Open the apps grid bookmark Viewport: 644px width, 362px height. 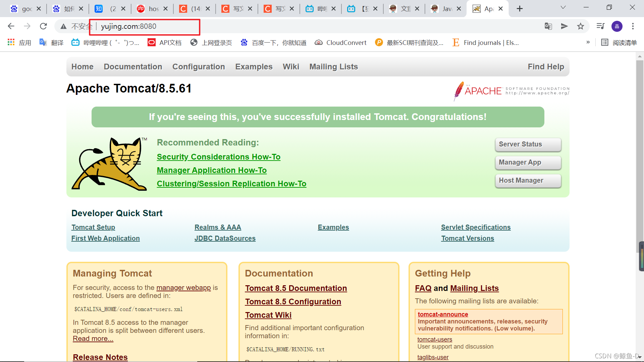point(19,43)
